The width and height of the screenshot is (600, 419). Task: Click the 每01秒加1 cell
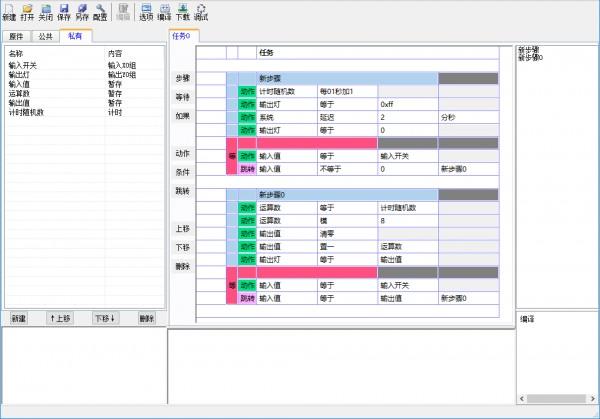tap(347, 91)
